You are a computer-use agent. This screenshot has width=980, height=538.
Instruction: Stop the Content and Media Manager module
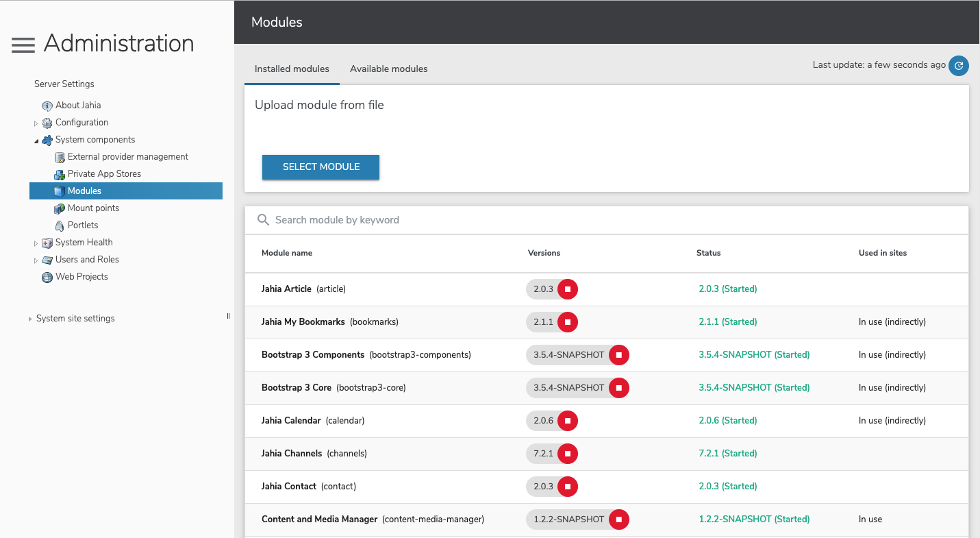coord(619,519)
